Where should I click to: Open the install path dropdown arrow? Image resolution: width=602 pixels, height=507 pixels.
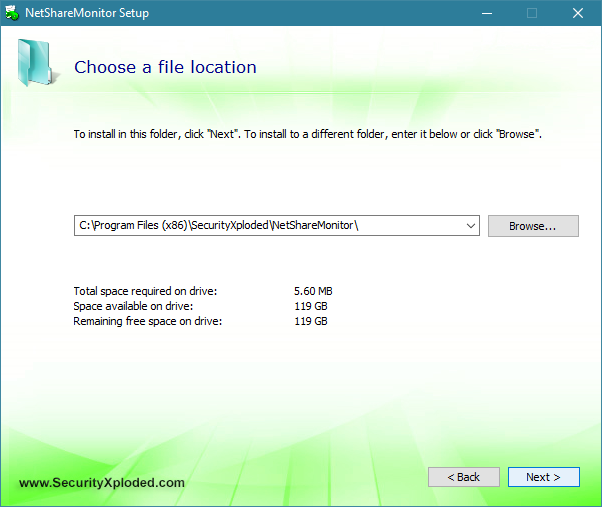[x=471, y=226]
